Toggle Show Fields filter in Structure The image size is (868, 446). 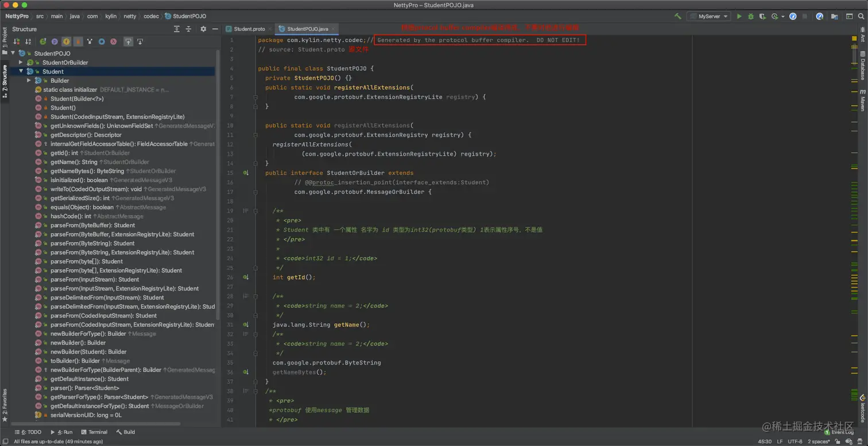[66, 41]
